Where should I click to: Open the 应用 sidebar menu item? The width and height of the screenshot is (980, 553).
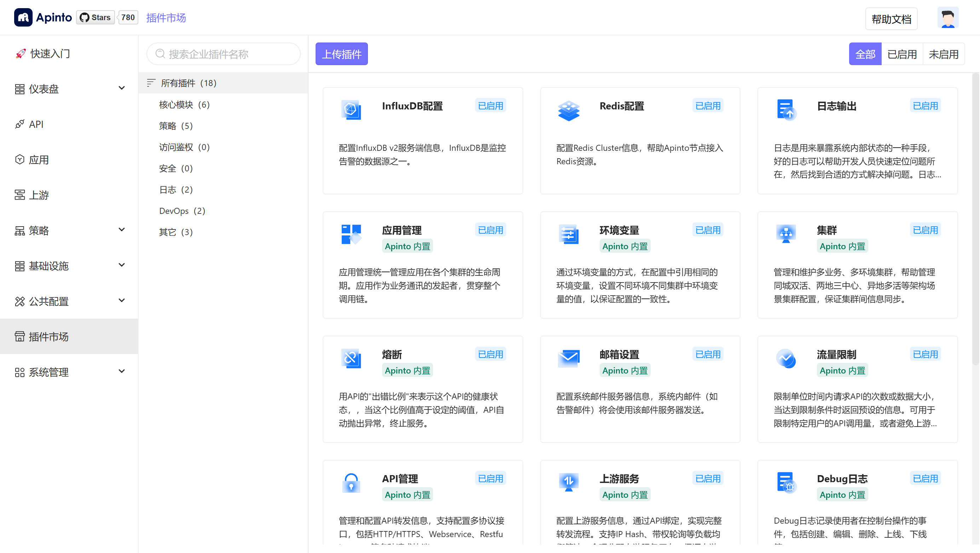tap(69, 160)
